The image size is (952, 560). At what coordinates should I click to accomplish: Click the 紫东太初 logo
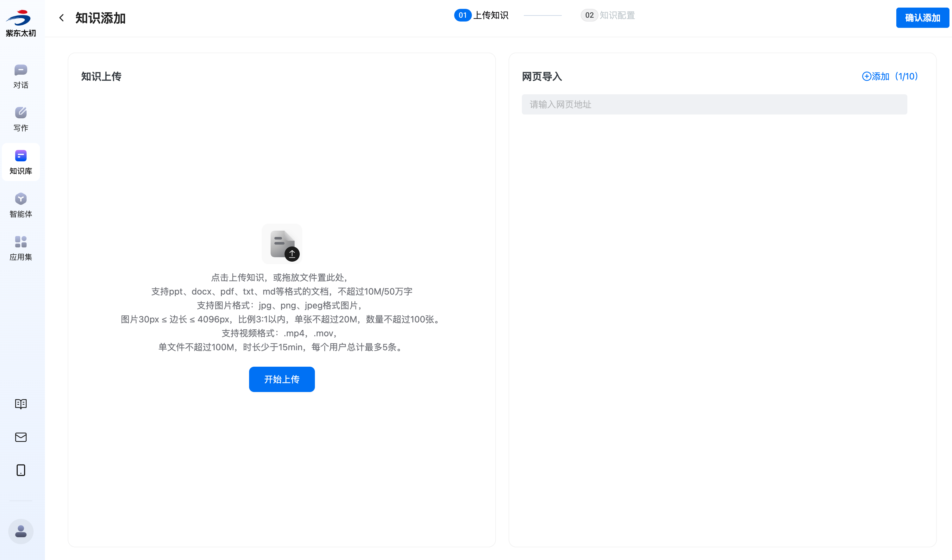point(21,23)
